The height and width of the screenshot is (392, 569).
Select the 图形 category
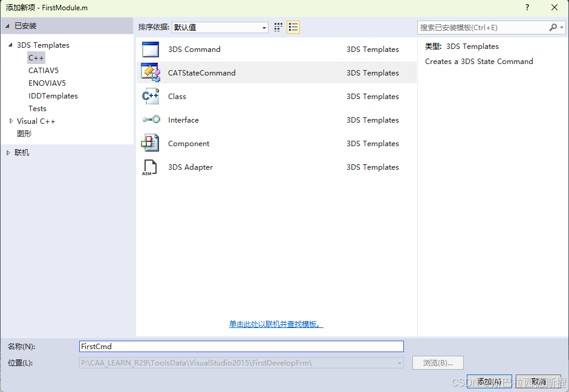pos(24,133)
